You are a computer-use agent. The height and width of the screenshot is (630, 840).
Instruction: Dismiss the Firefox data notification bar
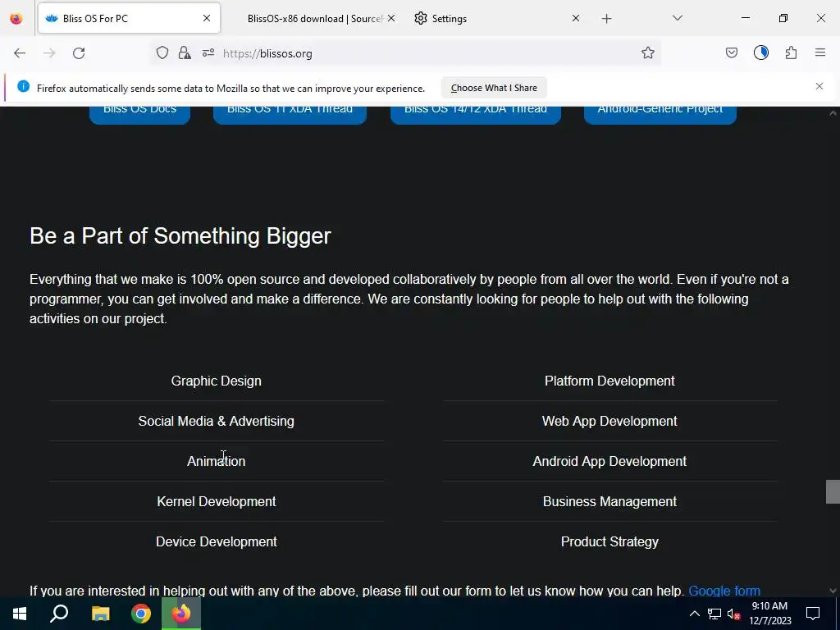[819, 86]
